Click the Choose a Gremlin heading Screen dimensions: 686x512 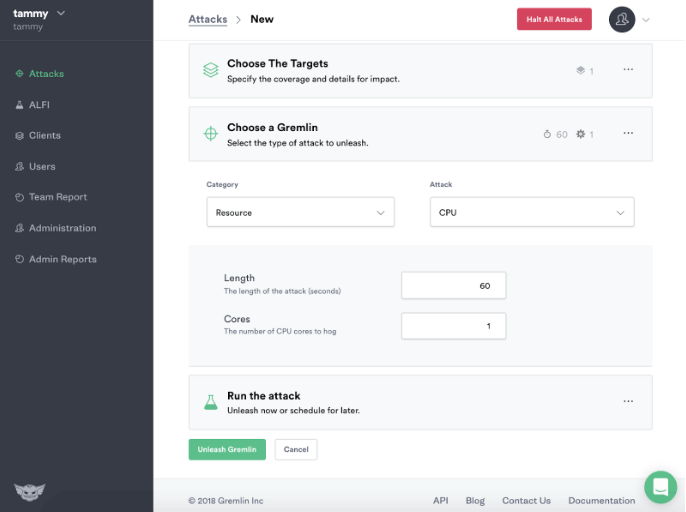point(272,127)
